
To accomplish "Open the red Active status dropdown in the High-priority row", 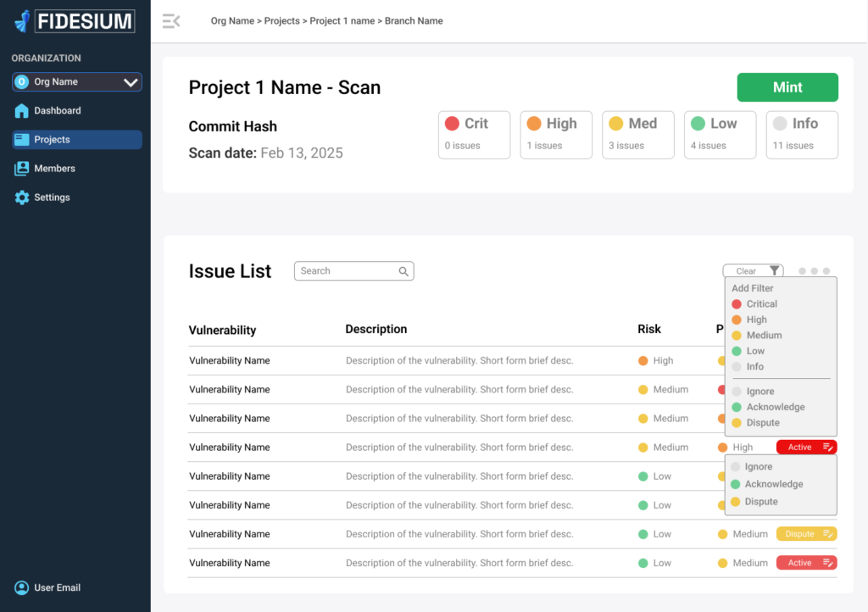I will pyautogui.click(x=807, y=448).
